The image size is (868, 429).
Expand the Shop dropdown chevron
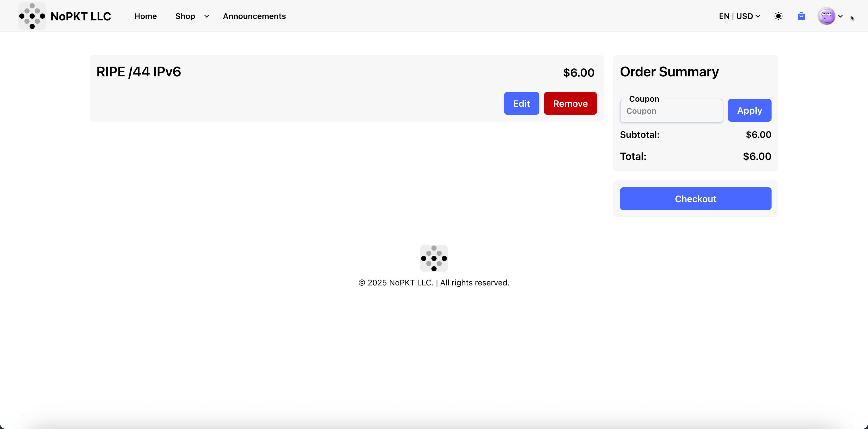point(207,16)
